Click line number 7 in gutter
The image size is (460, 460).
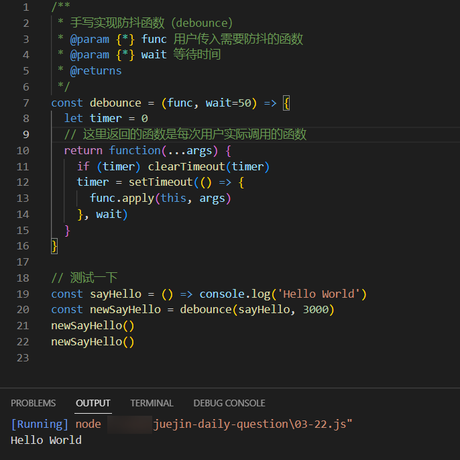click(26, 103)
